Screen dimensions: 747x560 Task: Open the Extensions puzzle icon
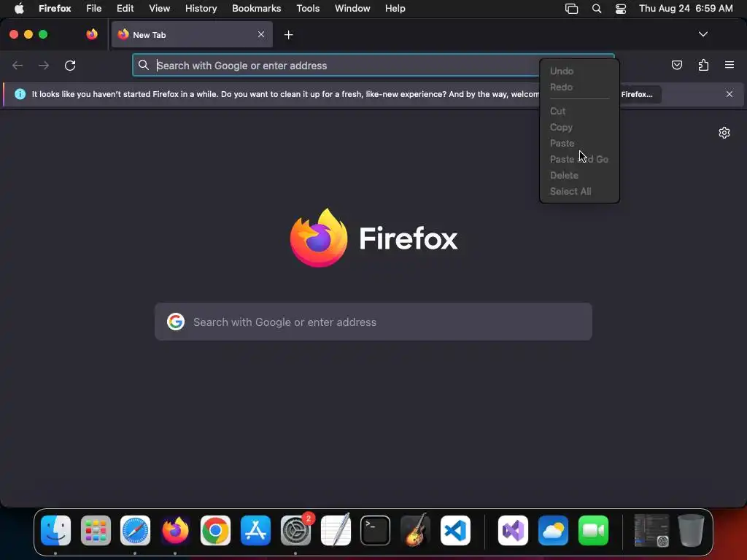click(703, 65)
